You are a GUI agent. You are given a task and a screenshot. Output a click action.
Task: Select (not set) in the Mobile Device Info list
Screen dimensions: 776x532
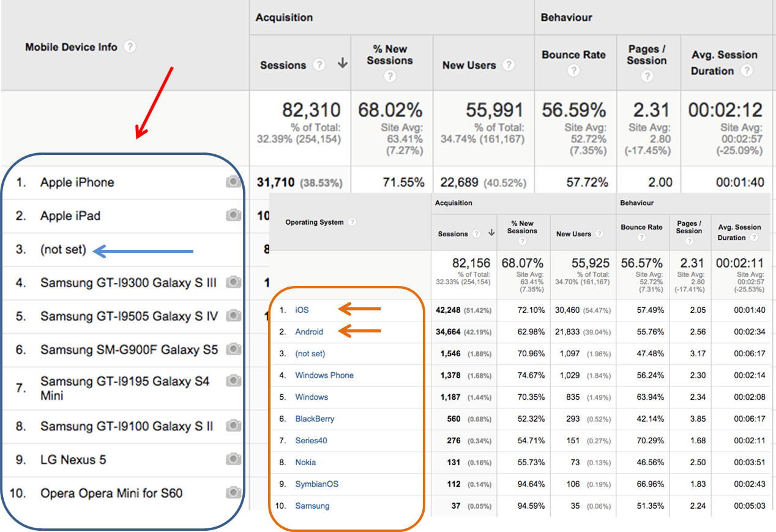click(x=63, y=249)
